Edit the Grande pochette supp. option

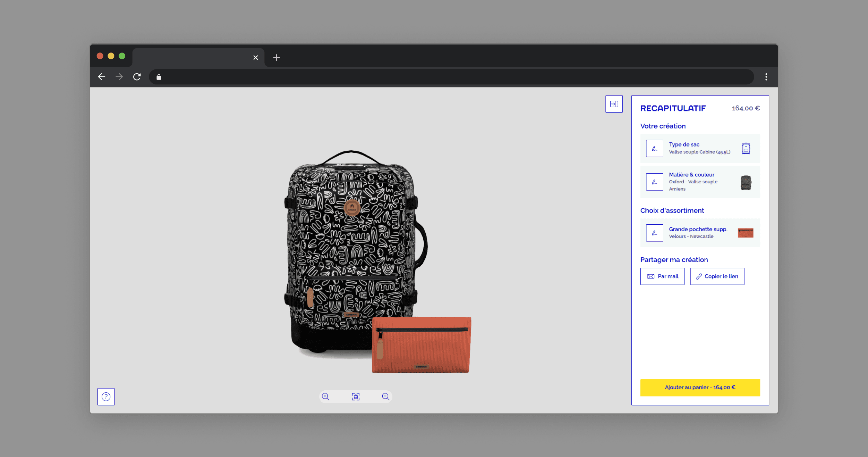(654, 233)
